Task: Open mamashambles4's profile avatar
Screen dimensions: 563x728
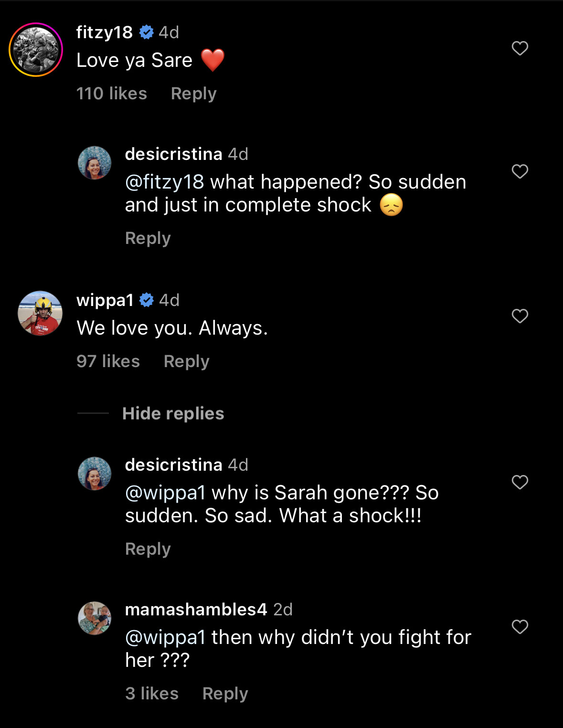Action: coord(95,618)
